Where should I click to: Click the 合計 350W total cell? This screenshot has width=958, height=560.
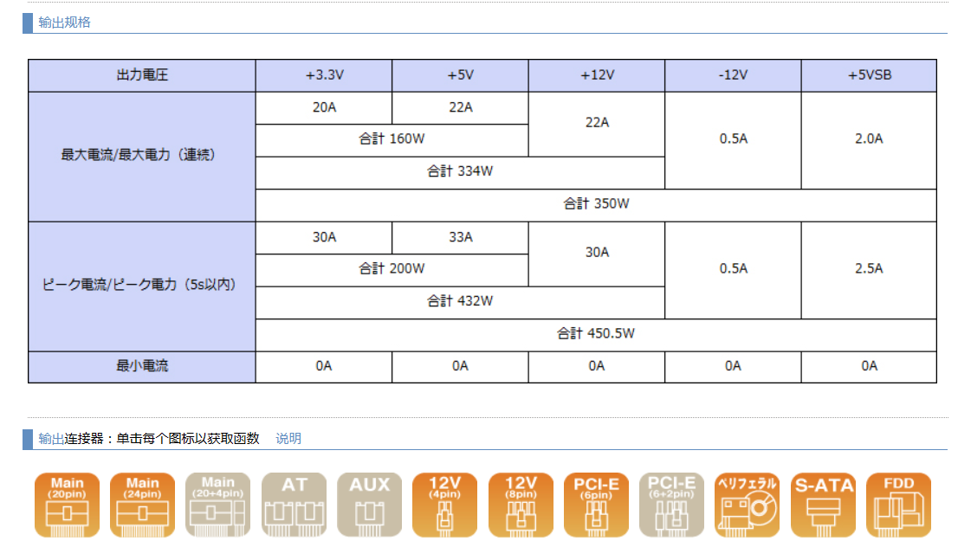click(x=596, y=204)
